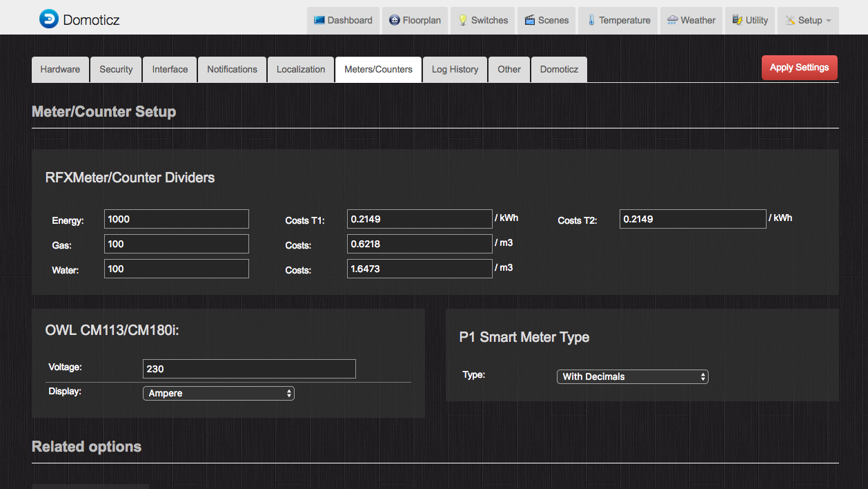Click the Apply Settings button
This screenshot has width=868, height=489.
pyautogui.click(x=799, y=68)
